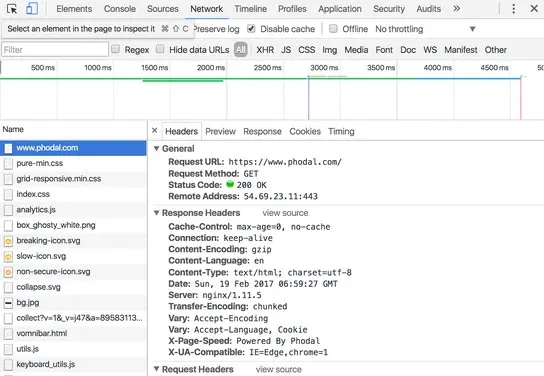Viewport: 544px width, 376px height.
Task: Click the Name column header
Action: click(x=13, y=129)
